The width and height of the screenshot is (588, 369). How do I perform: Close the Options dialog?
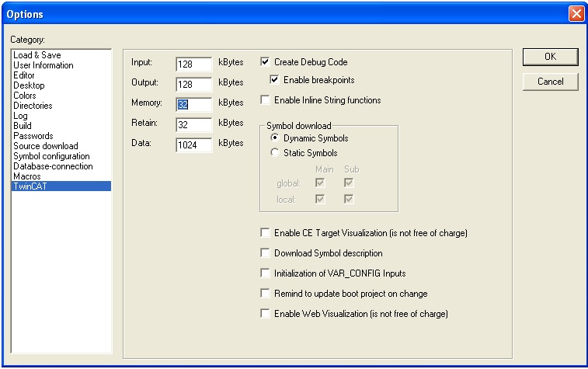pos(576,14)
